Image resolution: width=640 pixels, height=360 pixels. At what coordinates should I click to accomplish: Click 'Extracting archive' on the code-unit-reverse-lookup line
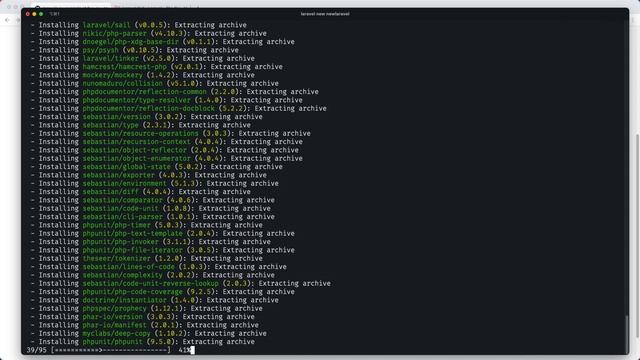click(x=294, y=283)
